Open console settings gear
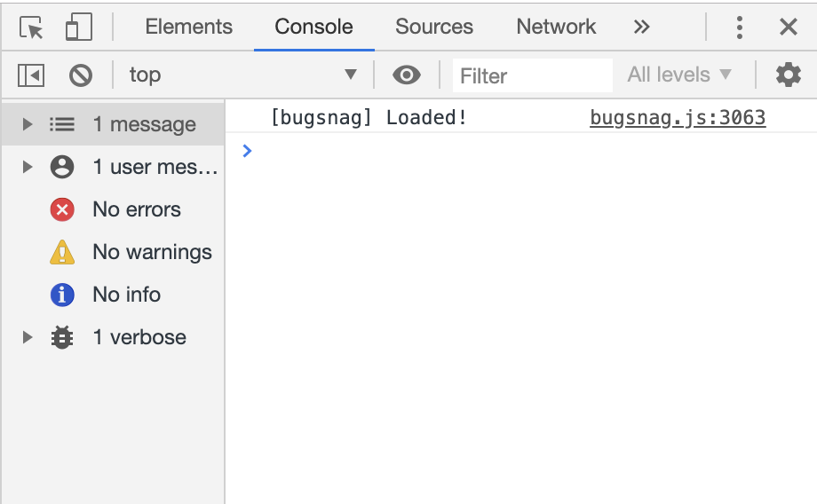Viewport: 817px width, 504px height. pos(788,75)
